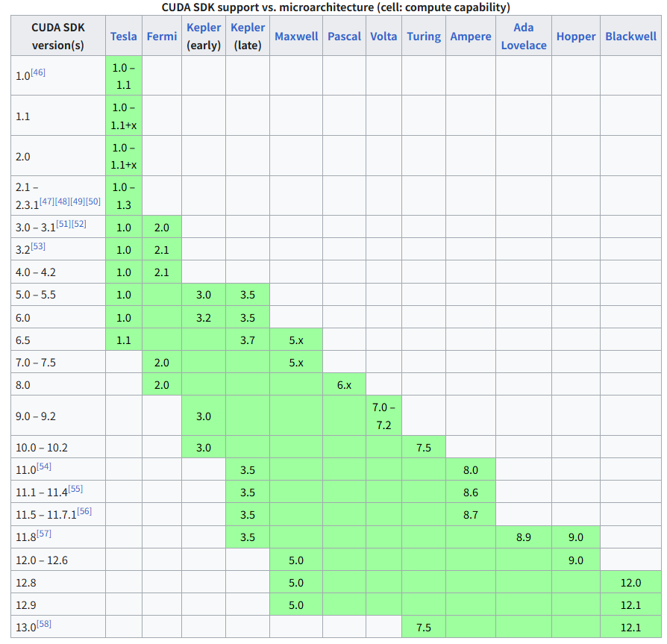Follow citation [54] next to SDK 11.0
The width and height of the screenshot is (667, 644).
tap(44, 466)
